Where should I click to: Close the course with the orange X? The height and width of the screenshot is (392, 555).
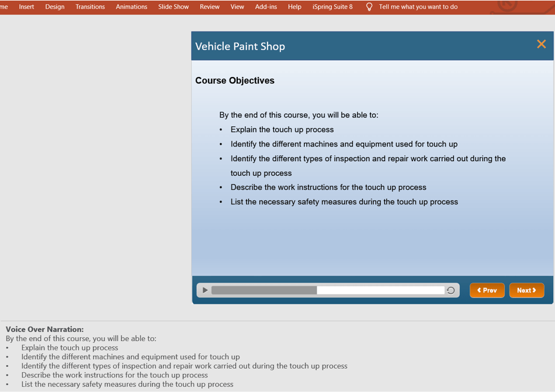pos(541,44)
